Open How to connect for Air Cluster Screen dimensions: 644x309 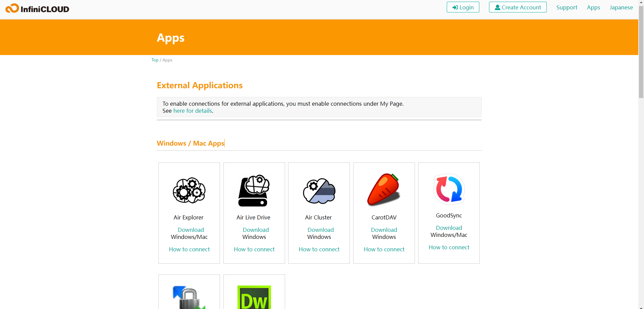click(x=319, y=249)
